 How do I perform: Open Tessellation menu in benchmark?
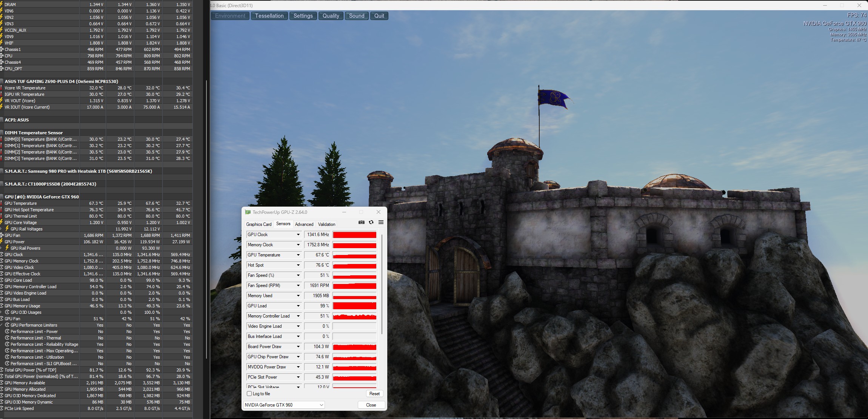tap(269, 16)
